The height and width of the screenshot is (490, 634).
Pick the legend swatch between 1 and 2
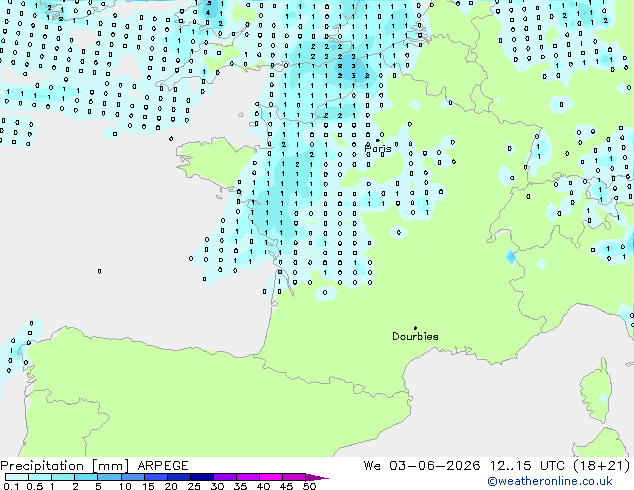(x=63, y=477)
